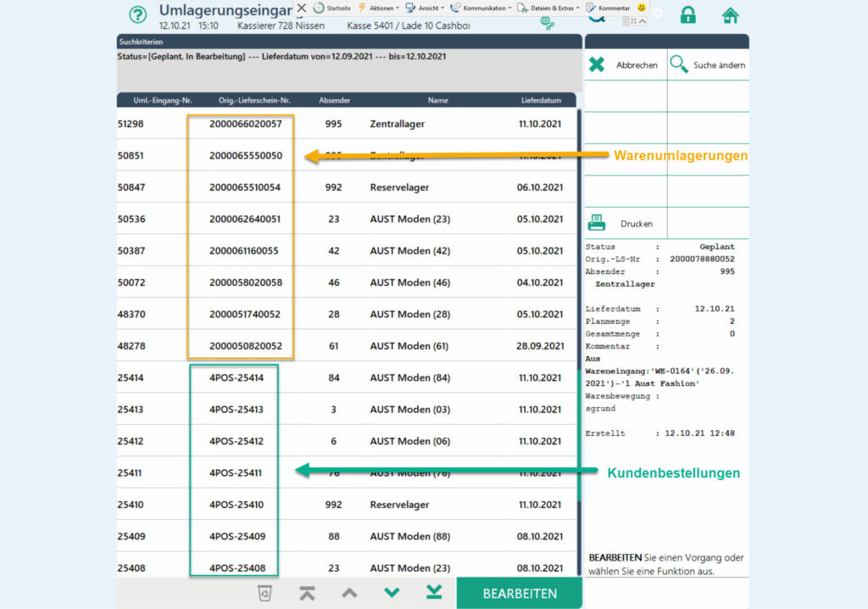Screen dimensions: 868x609
Task: Jump to last entry in list
Action: pos(434,593)
